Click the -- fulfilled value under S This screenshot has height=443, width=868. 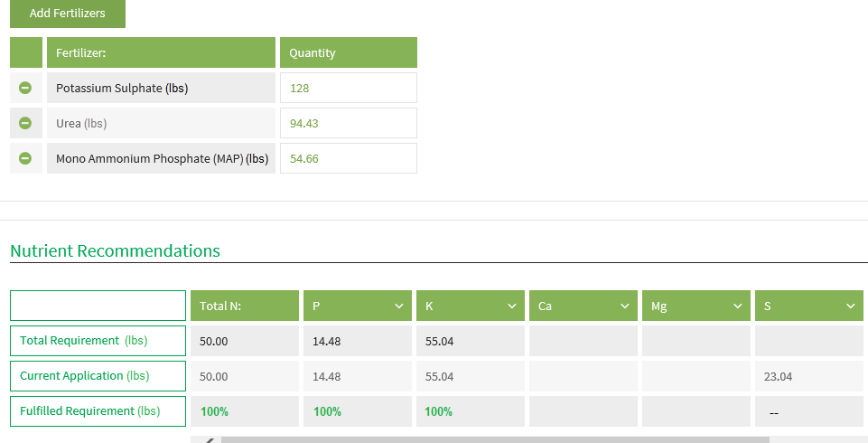click(774, 412)
